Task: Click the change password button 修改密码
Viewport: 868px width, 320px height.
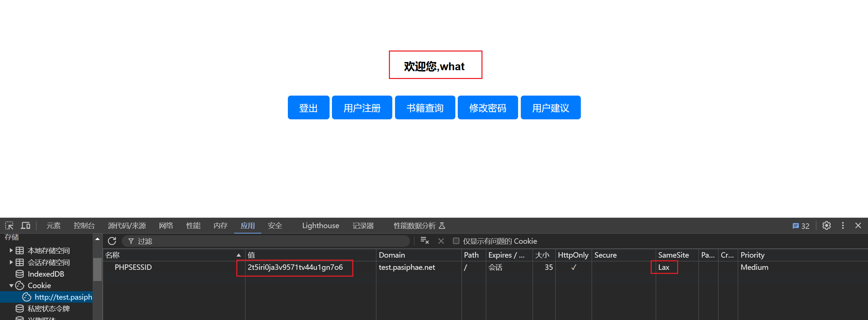Action: (488, 107)
